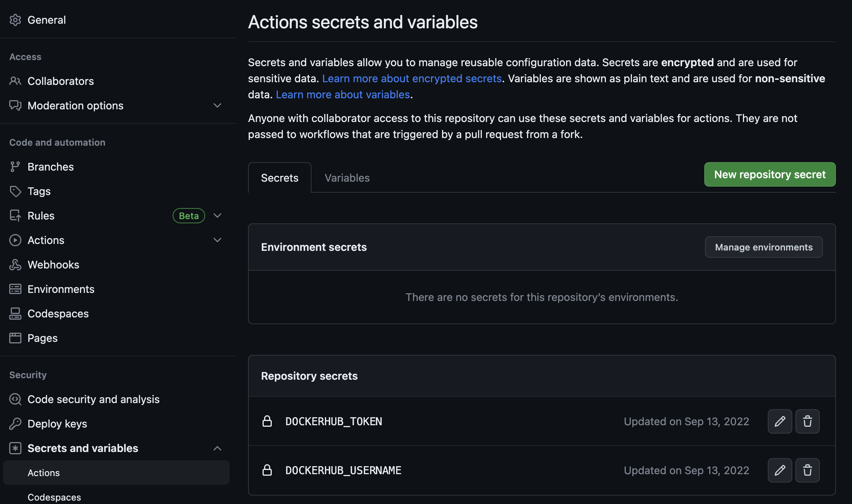Click the Manage environments button
Viewport: 852px width, 504px height.
point(764,247)
